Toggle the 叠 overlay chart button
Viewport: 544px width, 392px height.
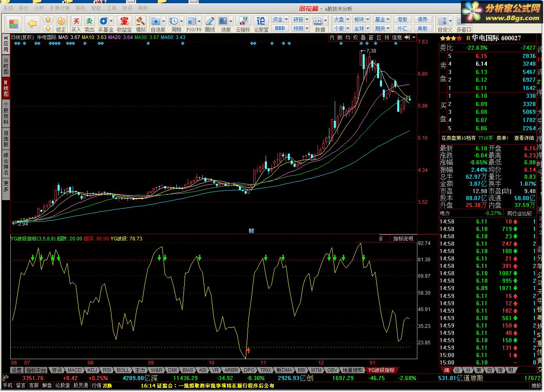click(363, 37)
